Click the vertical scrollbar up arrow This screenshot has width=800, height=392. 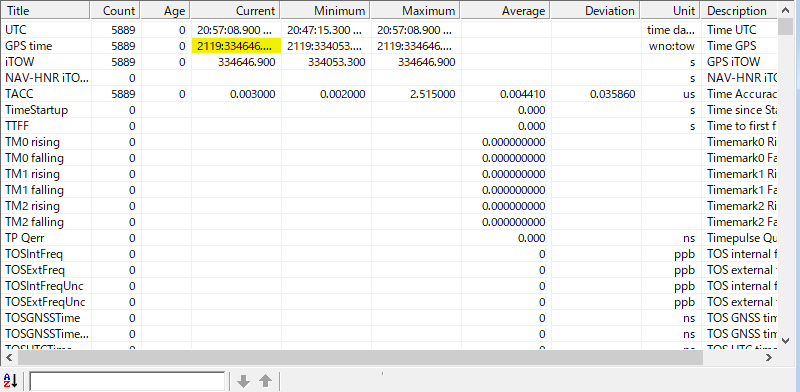click(x=786, y=10)
